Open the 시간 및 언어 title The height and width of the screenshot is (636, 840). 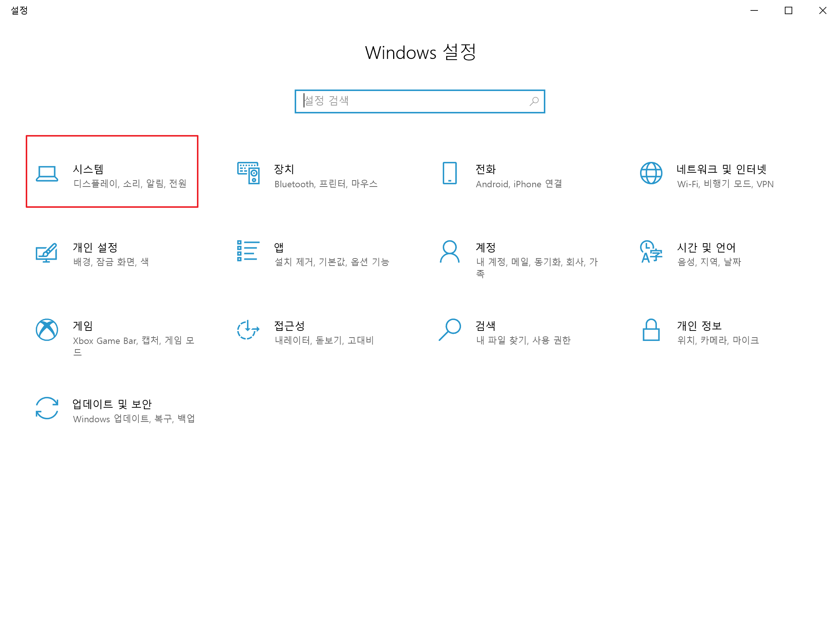[x=706, y=248]
